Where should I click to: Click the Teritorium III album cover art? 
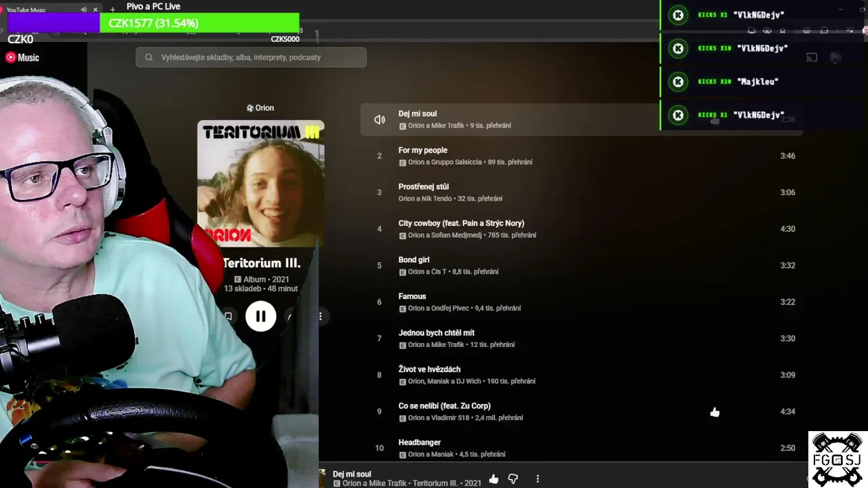point(260,184)
